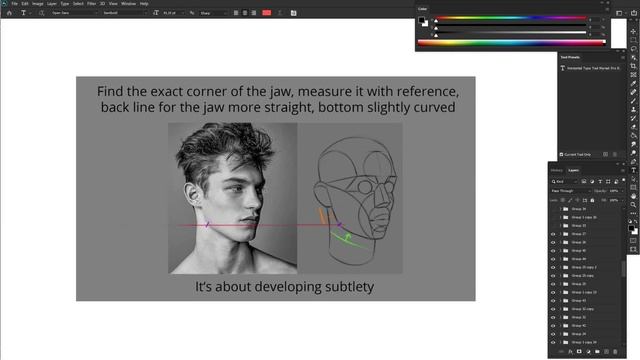
Task: Expand the Group 35 copy 2 folder
Action: pos(560,267)
